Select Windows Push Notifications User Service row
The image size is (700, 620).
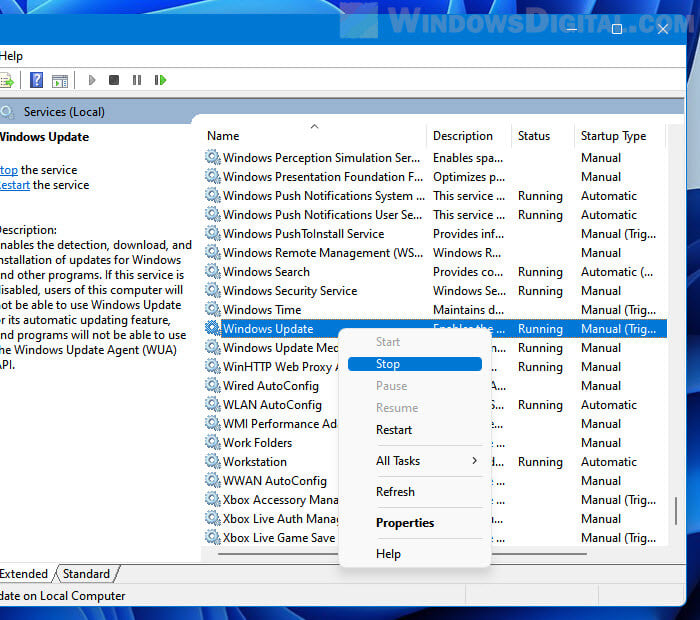pyautogui.click(x=435, y=215)
